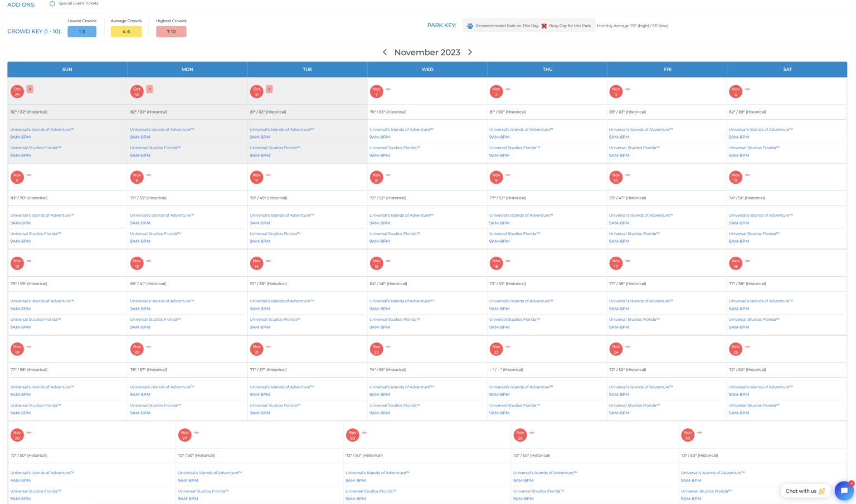
Task: Open Universal Studios Florida link on Nov 13
Action: pos(155,320)
